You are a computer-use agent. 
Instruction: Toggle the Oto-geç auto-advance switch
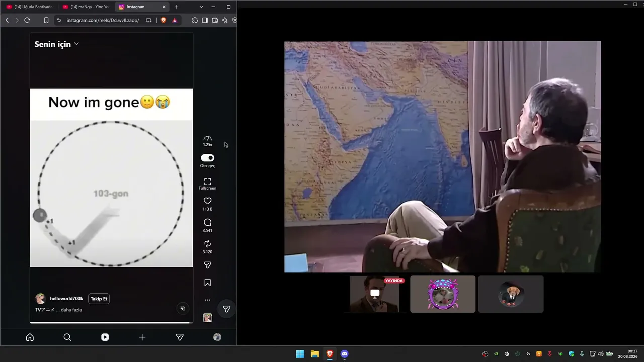click(x=207, y=158)
